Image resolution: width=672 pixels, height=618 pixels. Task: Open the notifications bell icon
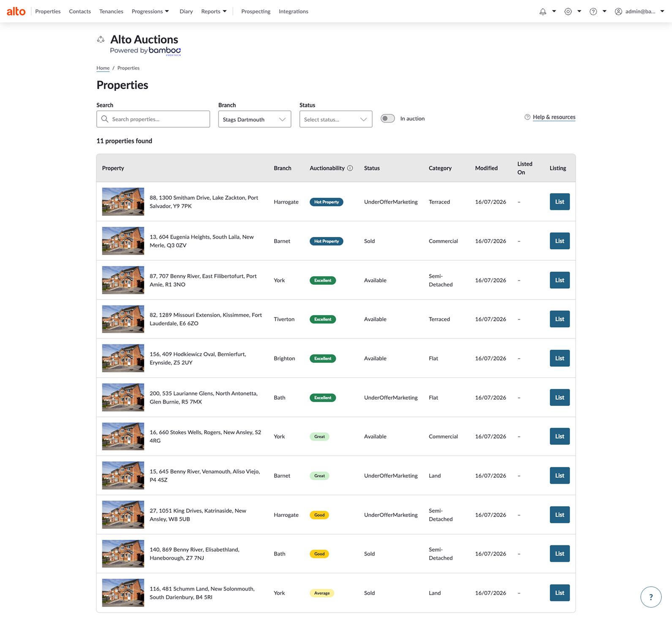543,11
